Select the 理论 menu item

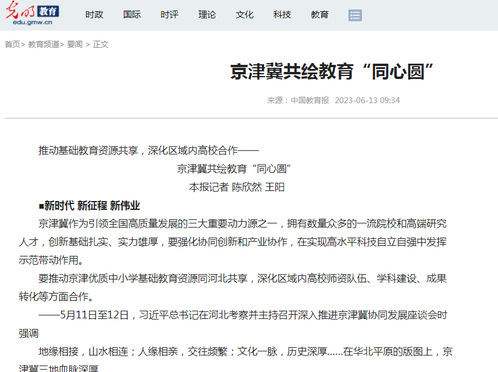pos(207,15)
